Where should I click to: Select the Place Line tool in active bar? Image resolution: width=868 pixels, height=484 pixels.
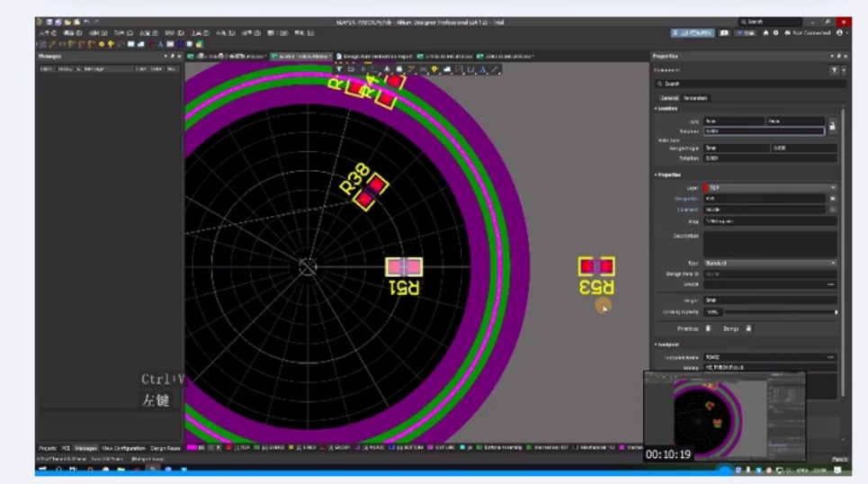click(x=495, y=70)
